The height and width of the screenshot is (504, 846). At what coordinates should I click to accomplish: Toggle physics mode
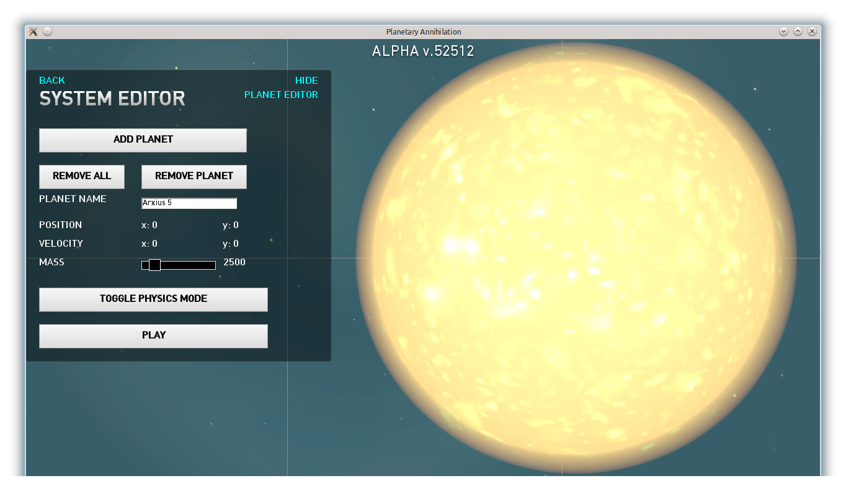153,299
